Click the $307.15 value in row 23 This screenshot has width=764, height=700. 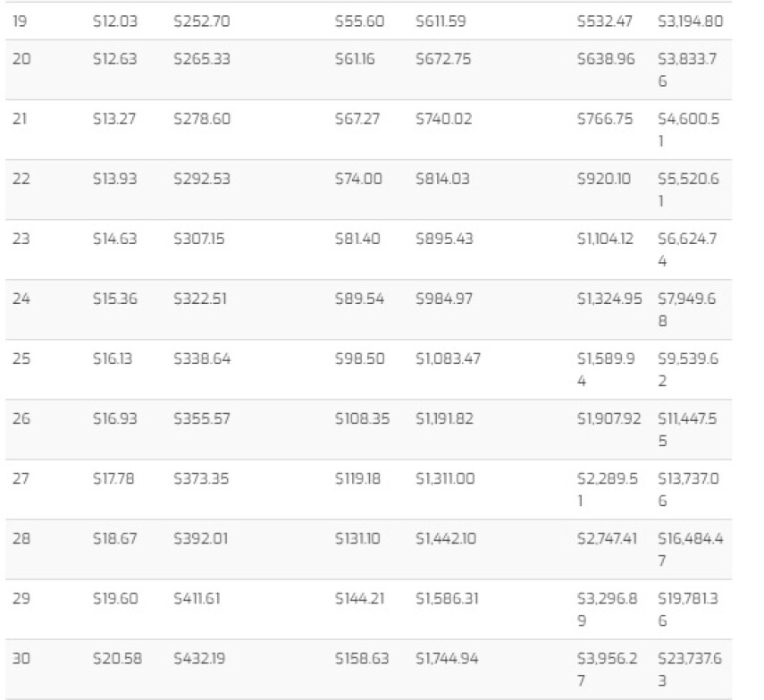(x=199, y=239)
